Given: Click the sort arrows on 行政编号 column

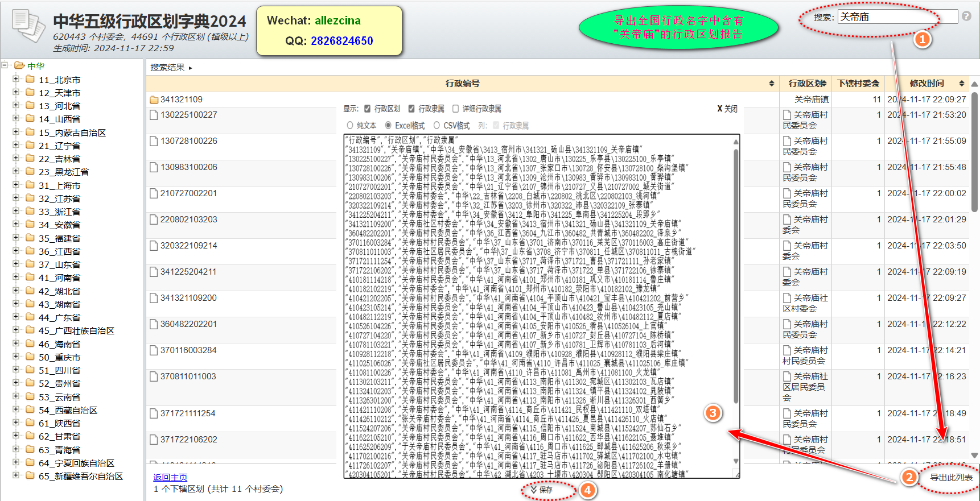Looking at the screenshot, I should pos(771,84).
